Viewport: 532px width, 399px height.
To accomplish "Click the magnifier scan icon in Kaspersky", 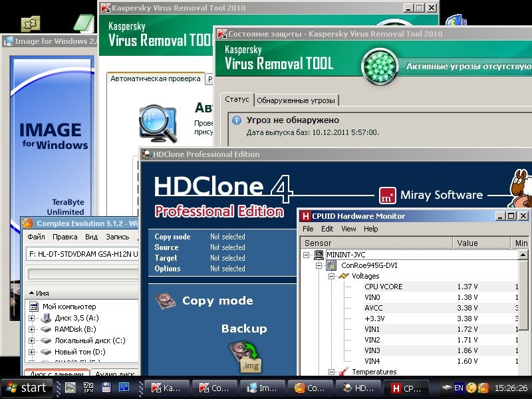I will pos(158,123).
